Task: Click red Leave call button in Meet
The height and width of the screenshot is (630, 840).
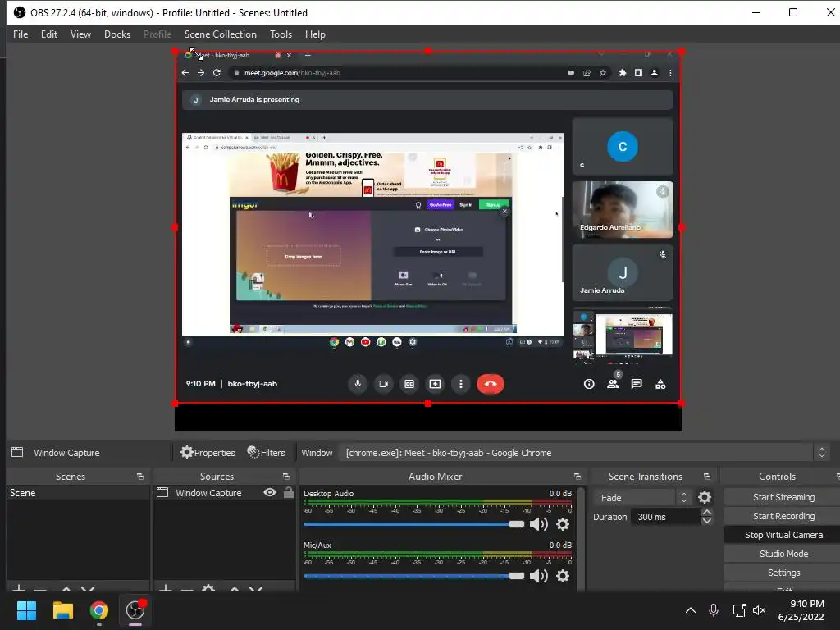Action: coord(491,384)
